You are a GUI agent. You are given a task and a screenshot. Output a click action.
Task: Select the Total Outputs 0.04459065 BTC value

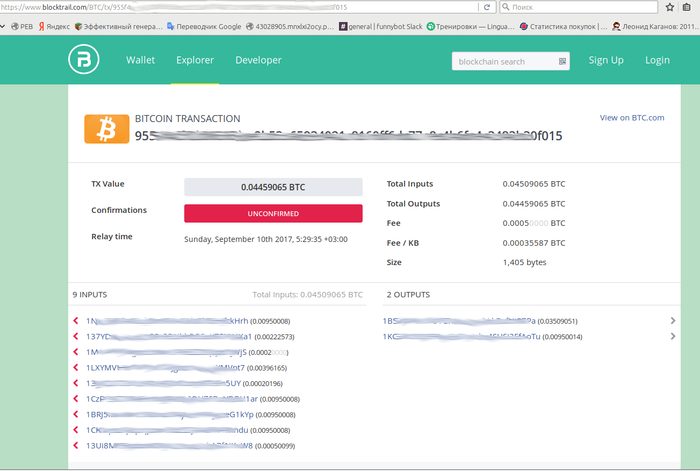(533, 204)
